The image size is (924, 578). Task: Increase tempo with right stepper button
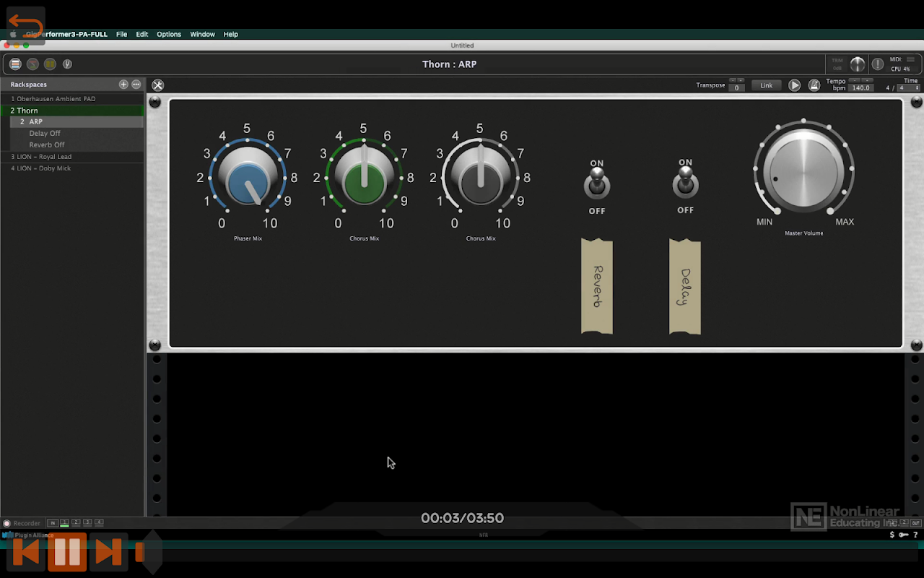click(868, 80)
